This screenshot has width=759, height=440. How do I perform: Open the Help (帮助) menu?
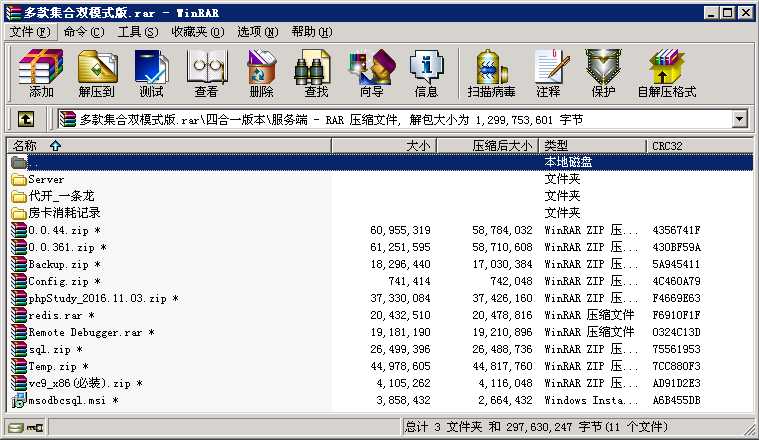pyautogui.click(x=312, y=32)
